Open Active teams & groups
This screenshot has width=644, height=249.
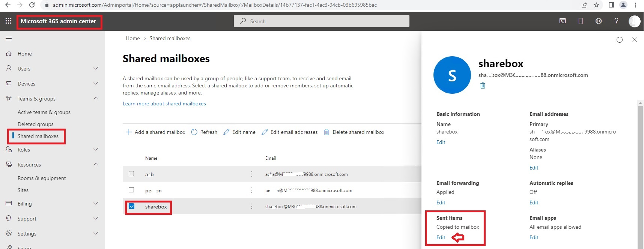44,112
